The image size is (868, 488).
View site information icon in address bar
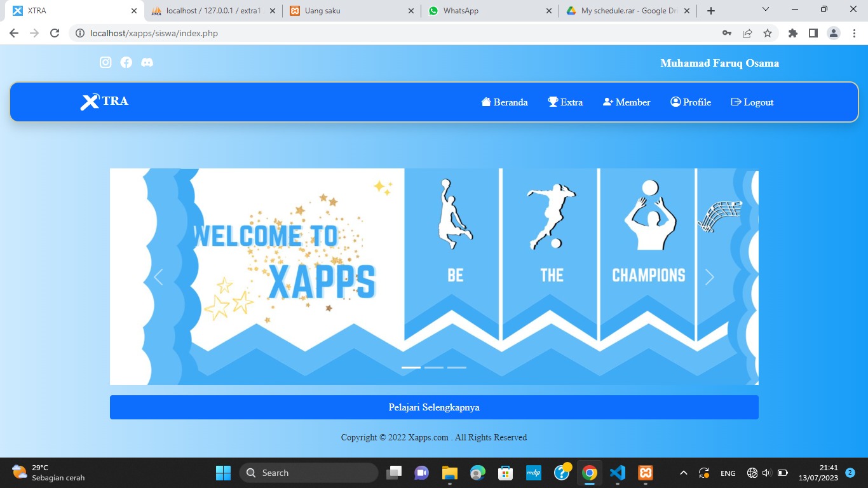coord(80,33)
